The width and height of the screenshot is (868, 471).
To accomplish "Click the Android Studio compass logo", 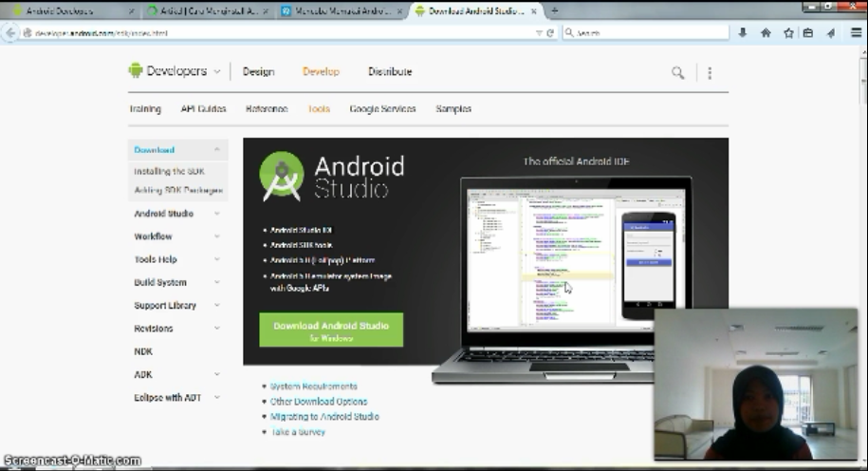I will (x=282, y=177).
